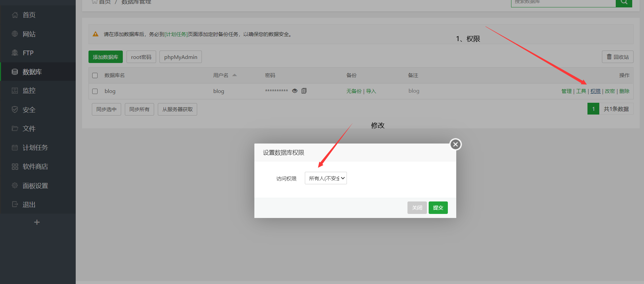Click the 无备份 link for blog
This screenshot has height=284, width=644.
[354, 91]
